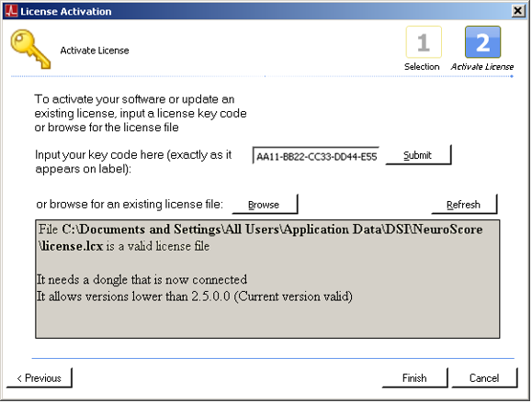This screenshot has width=532, height=403.
Task: Submit the entered key code
Action: (x=418, y=155)
